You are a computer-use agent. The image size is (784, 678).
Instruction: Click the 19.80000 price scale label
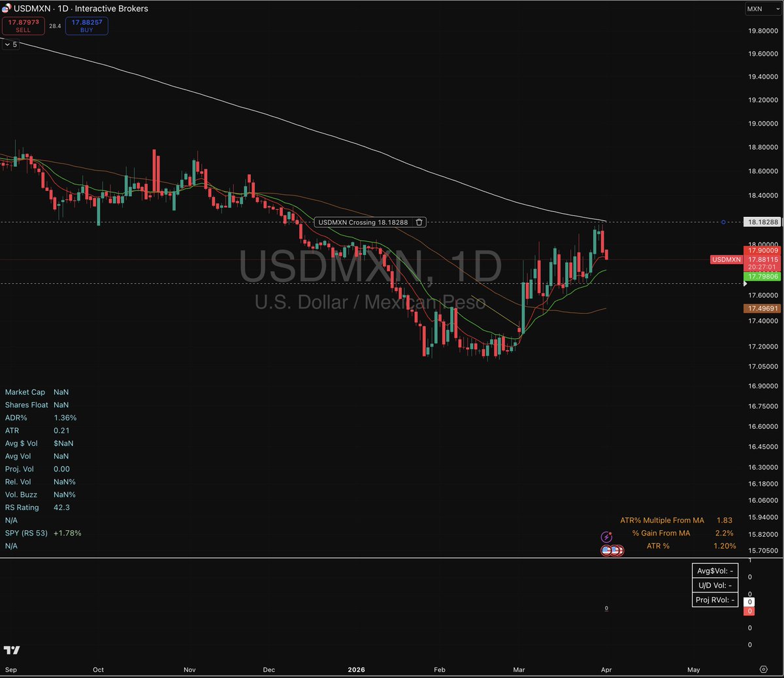coord(763,31)
